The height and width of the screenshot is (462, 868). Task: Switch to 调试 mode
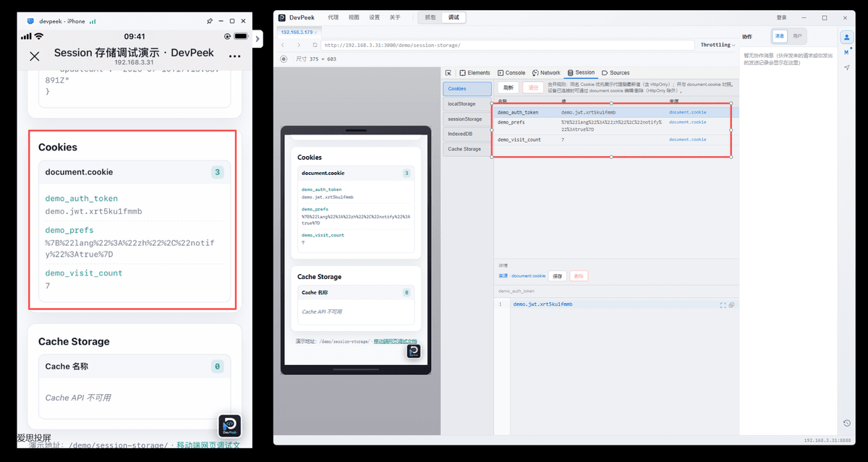coord(454,17)
